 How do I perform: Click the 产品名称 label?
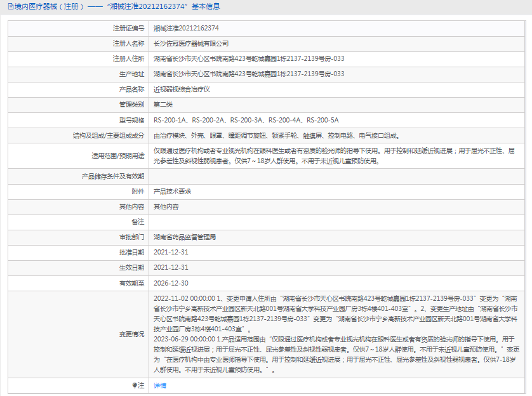tap(131, 89)
